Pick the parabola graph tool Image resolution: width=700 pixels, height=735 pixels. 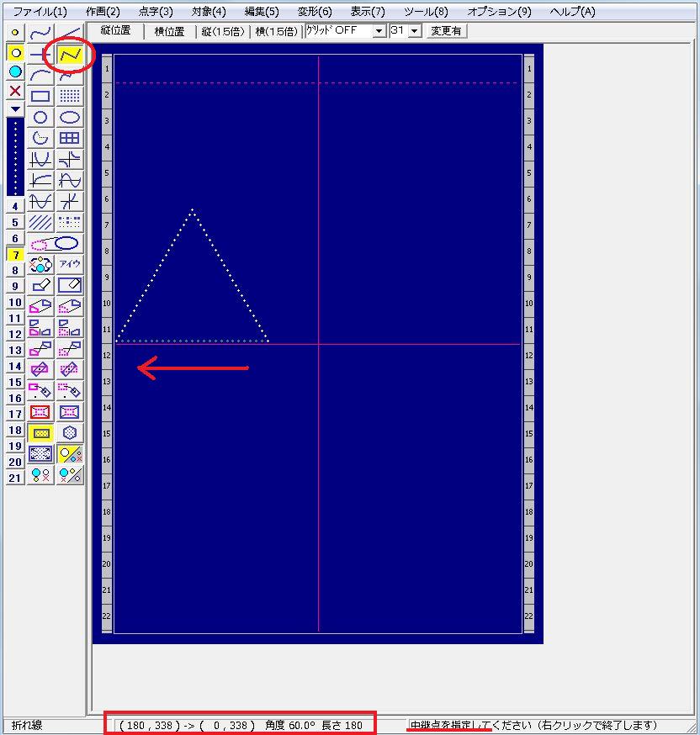40,159
